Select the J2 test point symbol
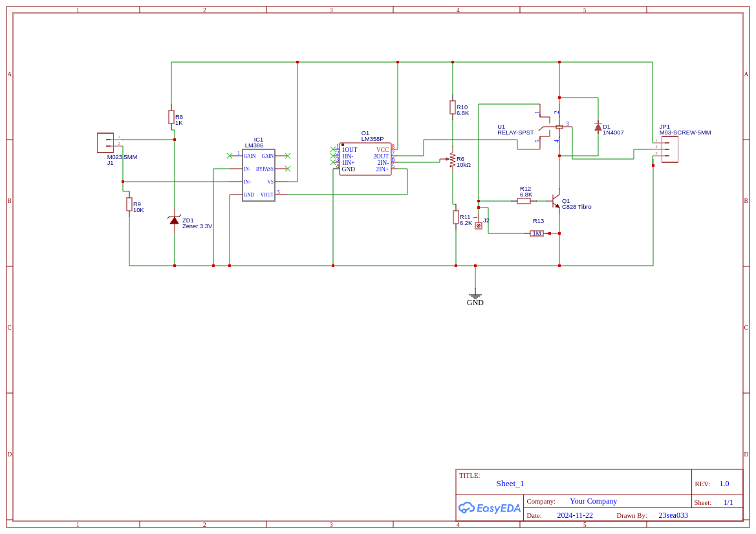The height and width of the screenshot is (534, 756). 479,225
